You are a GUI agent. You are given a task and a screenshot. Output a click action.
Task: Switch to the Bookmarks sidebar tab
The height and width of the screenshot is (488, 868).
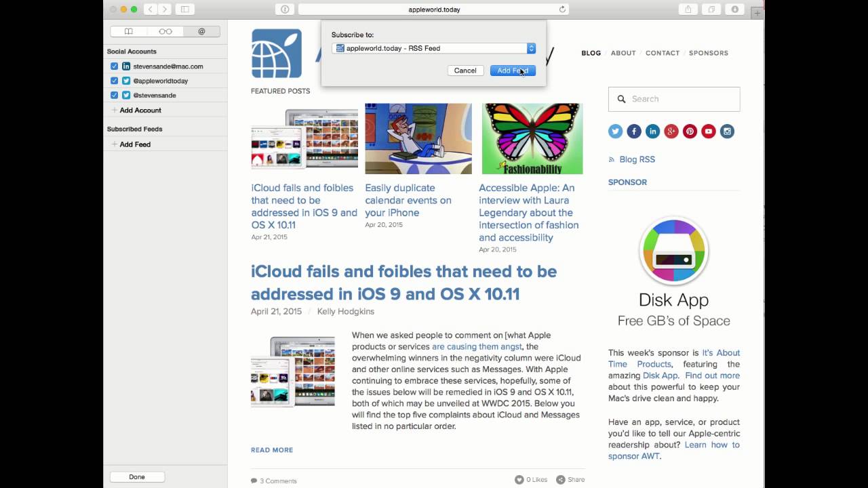pyautogui.click(x=128, y=31)
